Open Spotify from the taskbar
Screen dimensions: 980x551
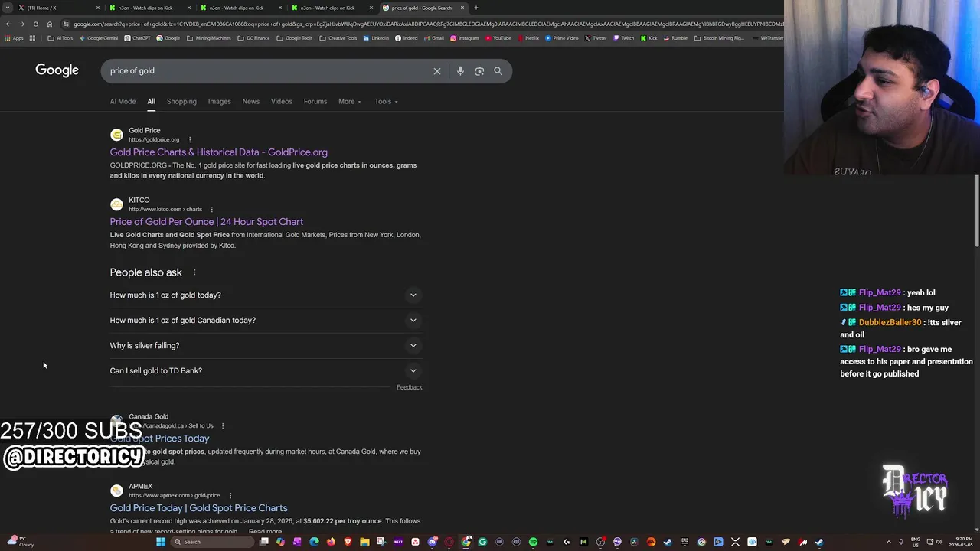click(533, 542)
